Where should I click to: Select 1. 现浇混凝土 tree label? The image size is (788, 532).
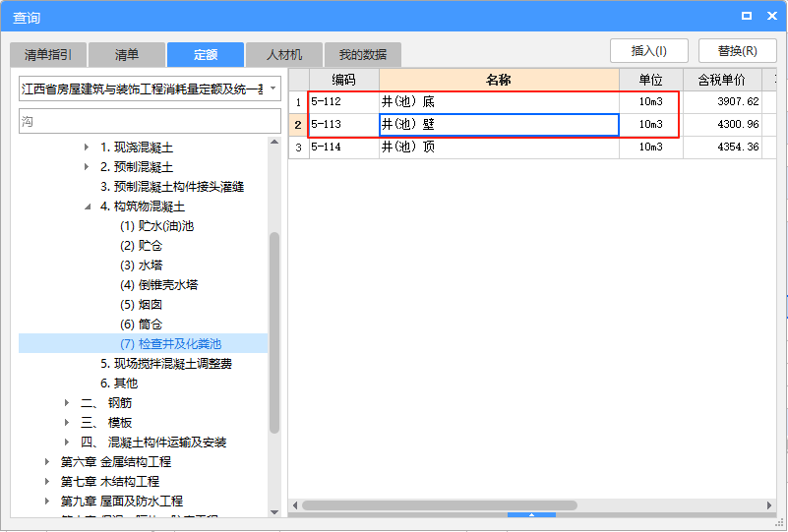click(x=137, y=148)
